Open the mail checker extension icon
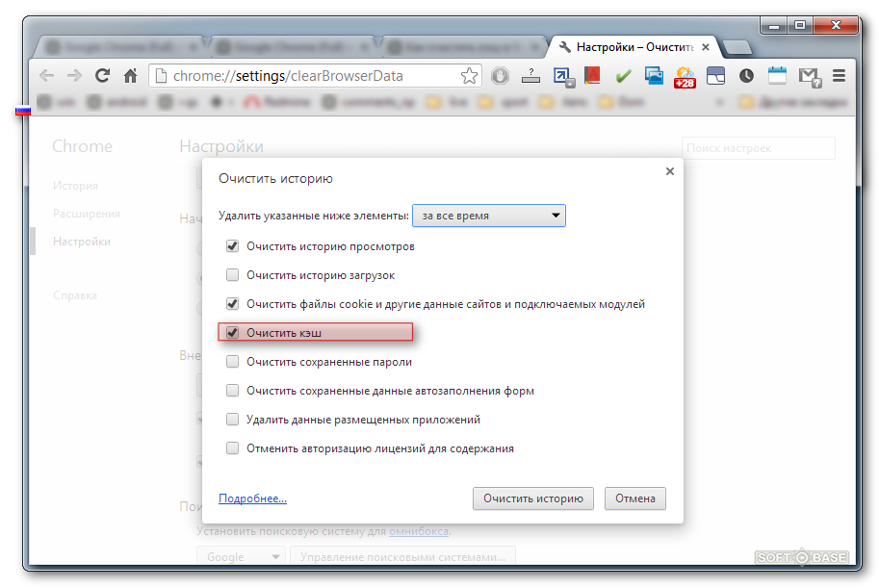The height and width of the screenshot is (588, 879). tap(810, 77)
